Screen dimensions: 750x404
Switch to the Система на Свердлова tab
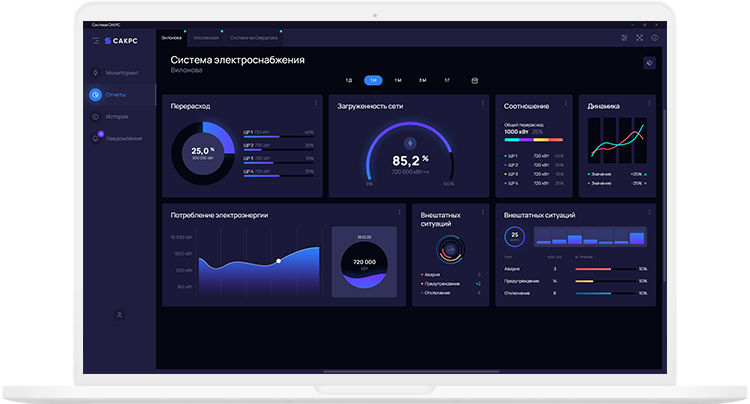[x=251, y=38]
